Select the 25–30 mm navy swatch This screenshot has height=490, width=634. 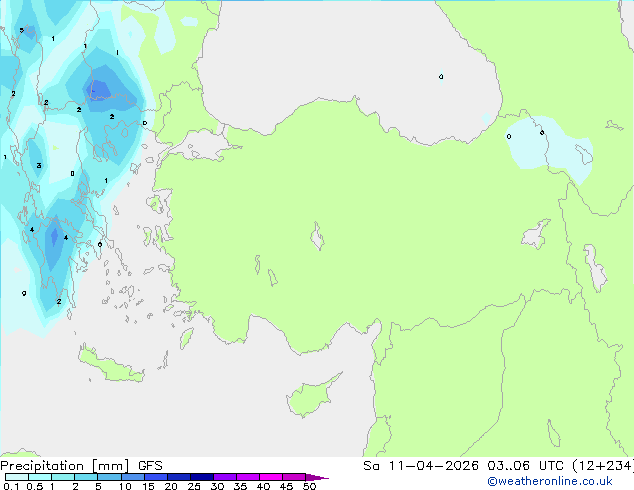coord(201,477)
